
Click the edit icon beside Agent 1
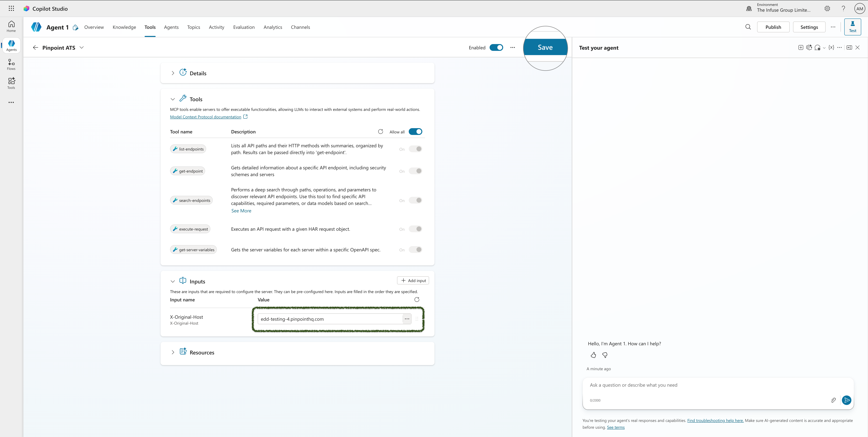pyautogui.click(x=75, y=28)
